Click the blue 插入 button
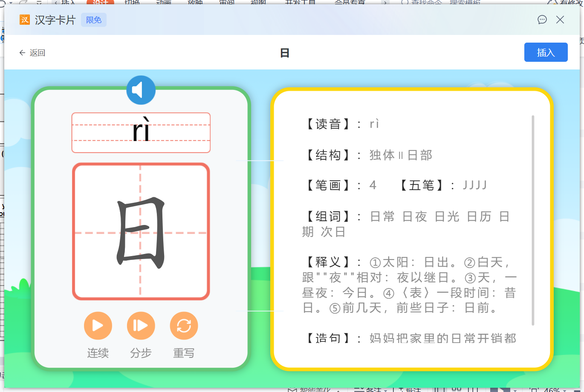The height and width of the screenshot is (392, 584). (546, 52)
